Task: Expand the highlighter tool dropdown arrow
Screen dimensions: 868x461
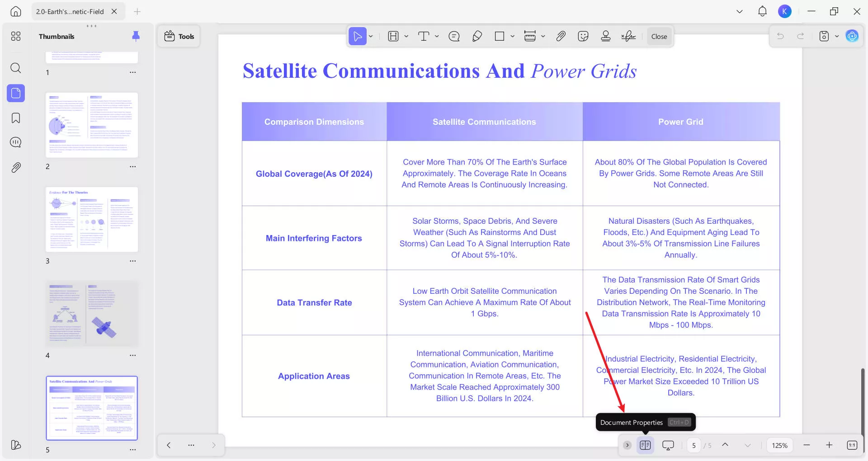Action: point(406,37)
